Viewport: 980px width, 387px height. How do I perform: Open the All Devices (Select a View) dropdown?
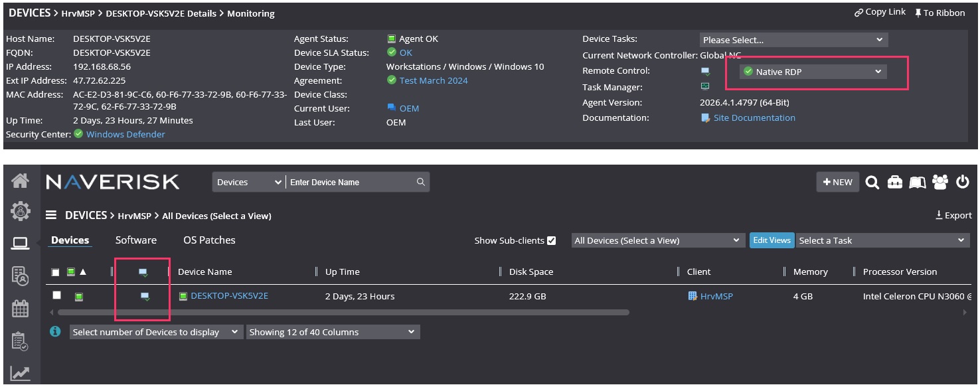[x=658, y=240]
